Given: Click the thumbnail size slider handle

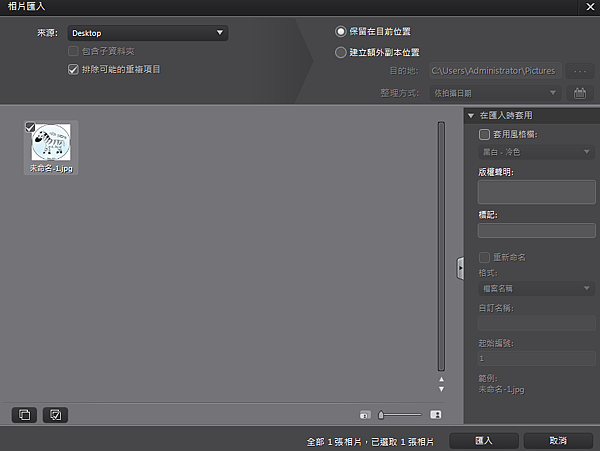Looking at the screenshot, I should click(381, 415).
